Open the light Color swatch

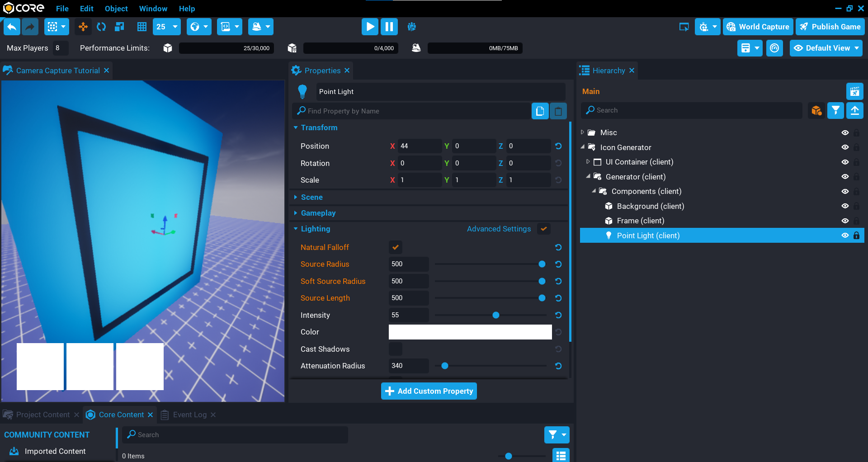click(x=470, y=332)
